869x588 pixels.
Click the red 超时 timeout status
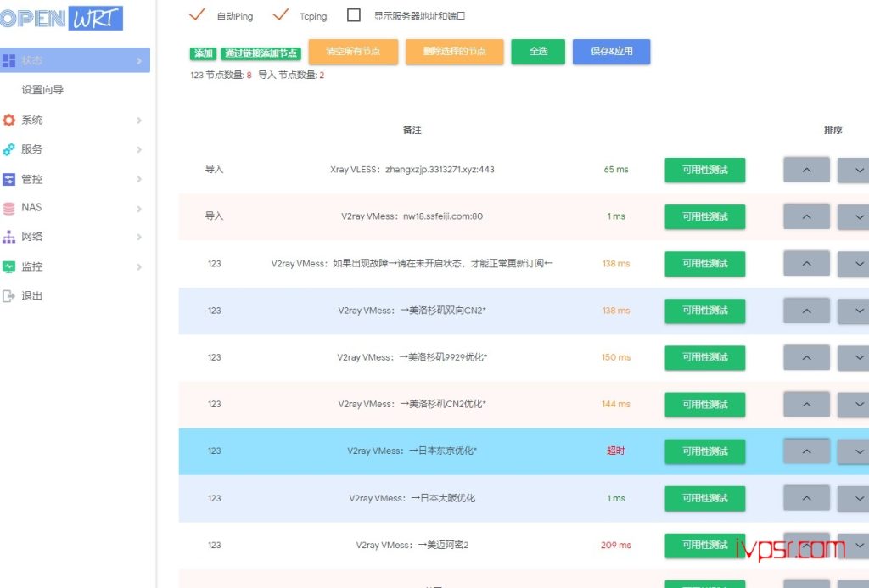[x=616, y=451]
